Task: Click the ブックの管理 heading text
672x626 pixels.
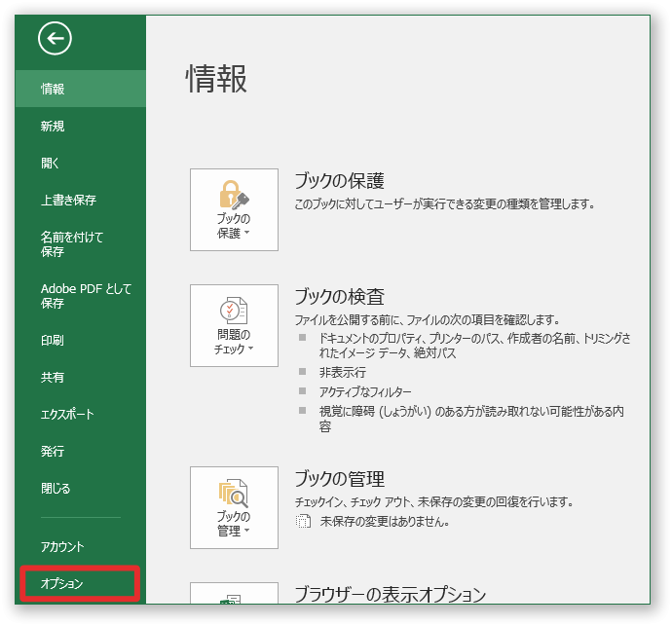Action: click(340, 479)
